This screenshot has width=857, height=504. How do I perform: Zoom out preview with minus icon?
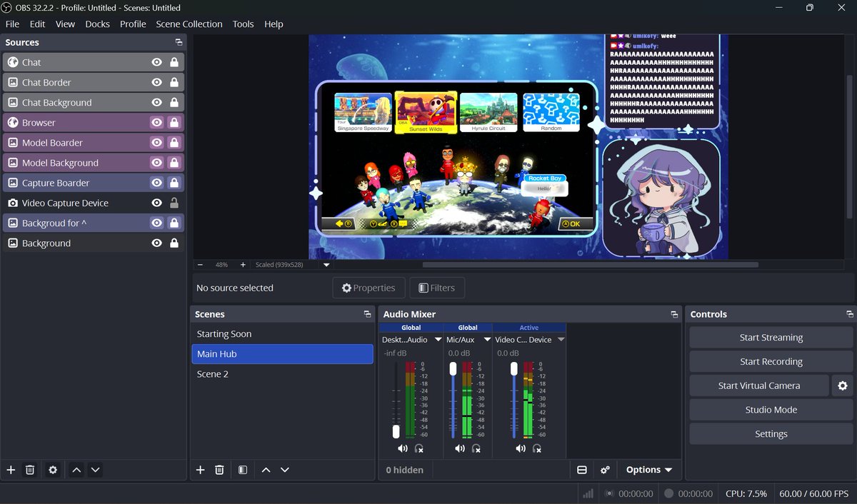point(200,264)
